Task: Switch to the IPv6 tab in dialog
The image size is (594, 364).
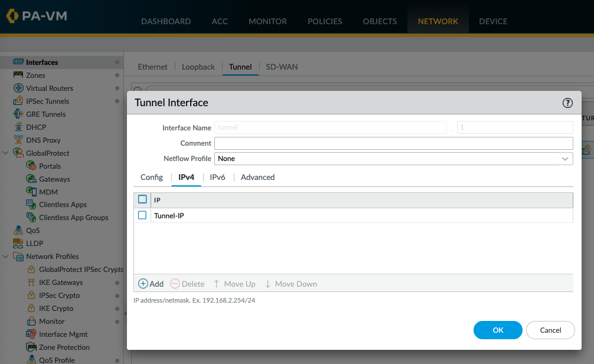Action: (x=217, y=177)
